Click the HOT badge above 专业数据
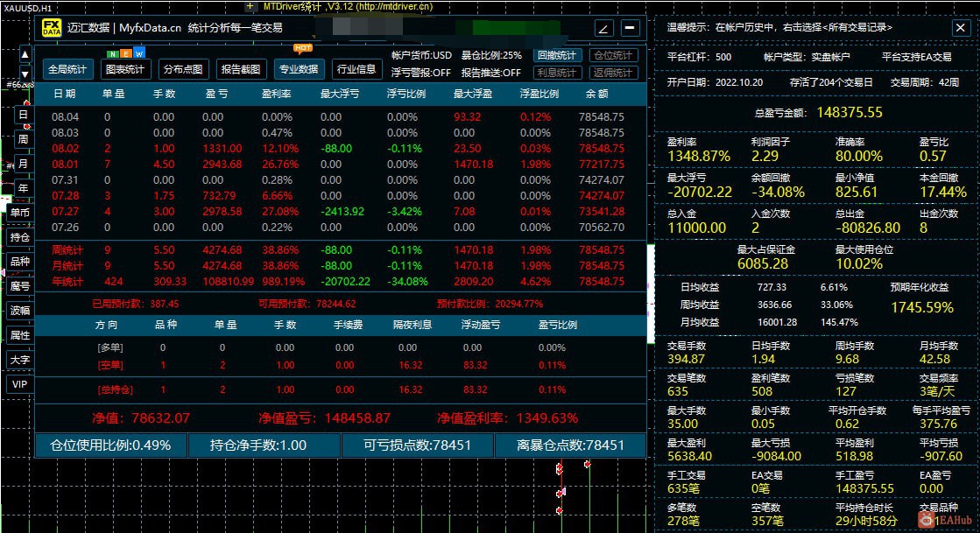This screenshot has height=533, width=980. pyautogui.click(x=302, y=48)
